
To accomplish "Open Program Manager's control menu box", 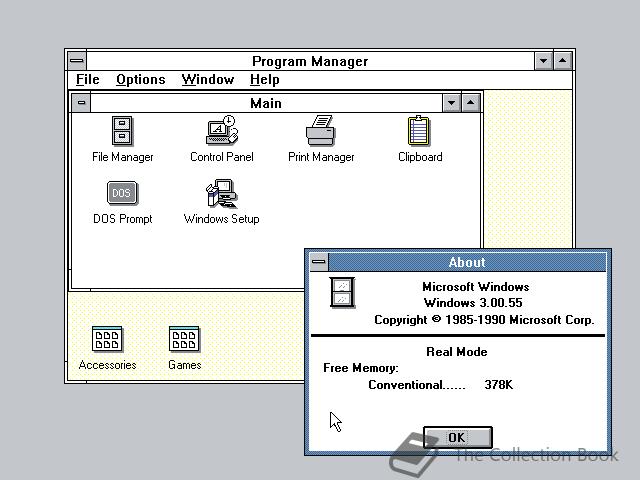I will (77, 61).
